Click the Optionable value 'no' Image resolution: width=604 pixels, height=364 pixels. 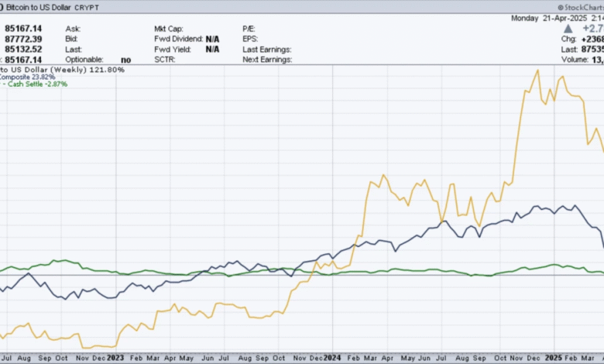click(x=126, y=60)
